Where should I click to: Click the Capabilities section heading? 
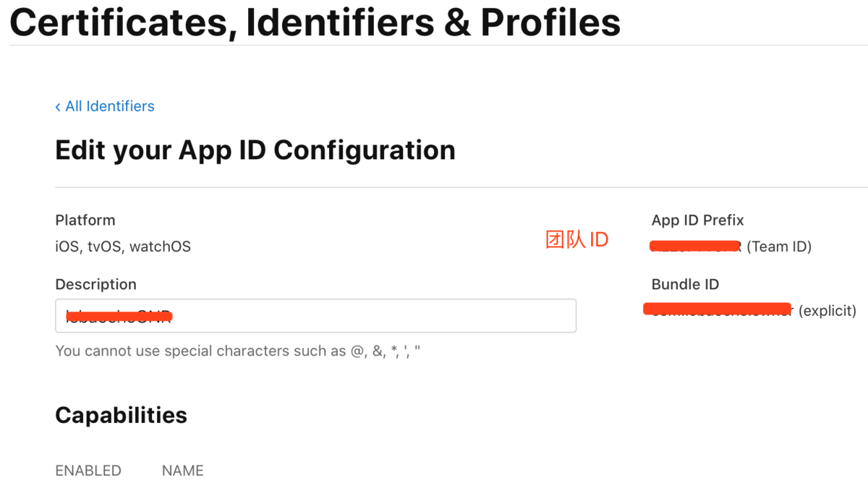pyautogui.click(x=121, y=415)
